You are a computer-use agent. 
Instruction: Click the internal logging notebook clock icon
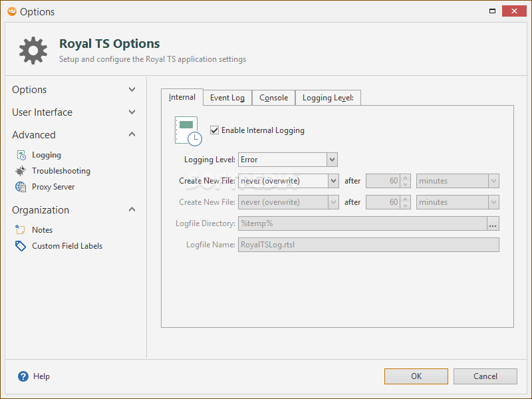click(x=188, y=131)
